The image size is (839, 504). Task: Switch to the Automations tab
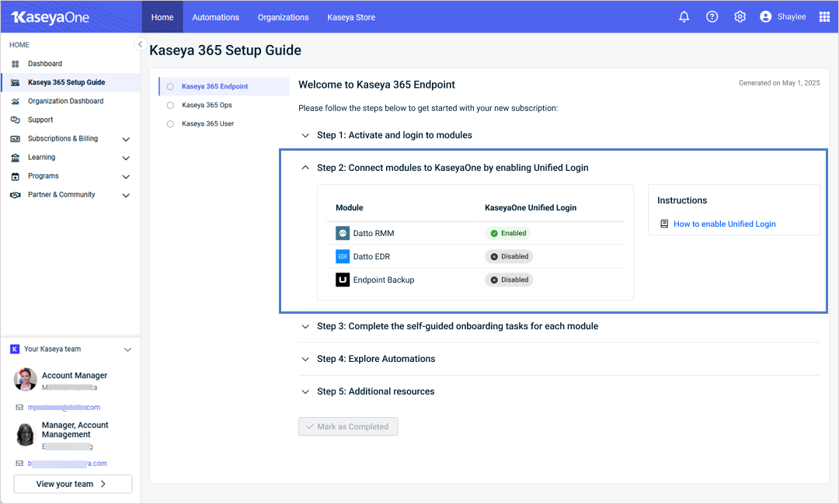click(x=215, y=17)
